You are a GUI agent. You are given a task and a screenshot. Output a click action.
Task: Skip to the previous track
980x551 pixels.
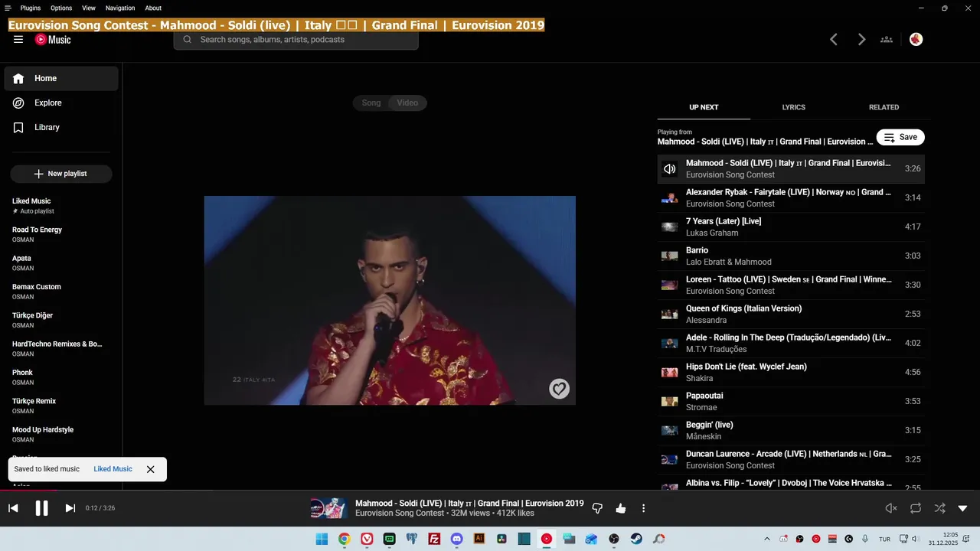[x=13, y=508]
